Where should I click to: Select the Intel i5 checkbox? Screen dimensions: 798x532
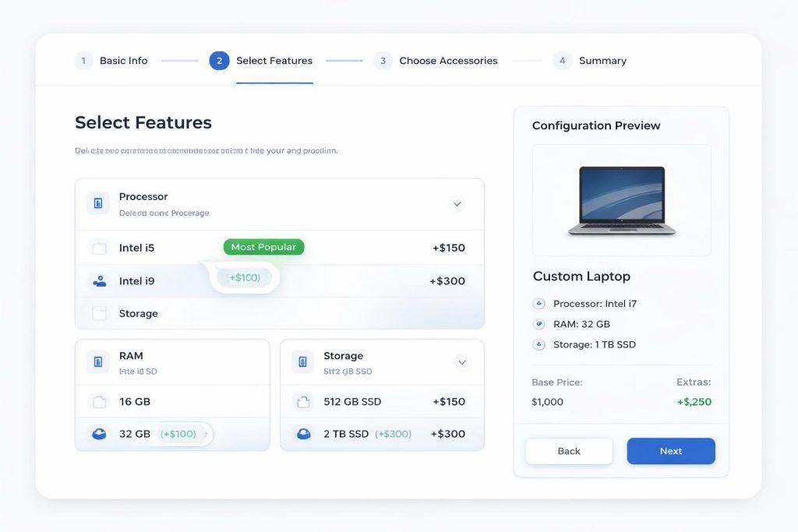[99, 248]
